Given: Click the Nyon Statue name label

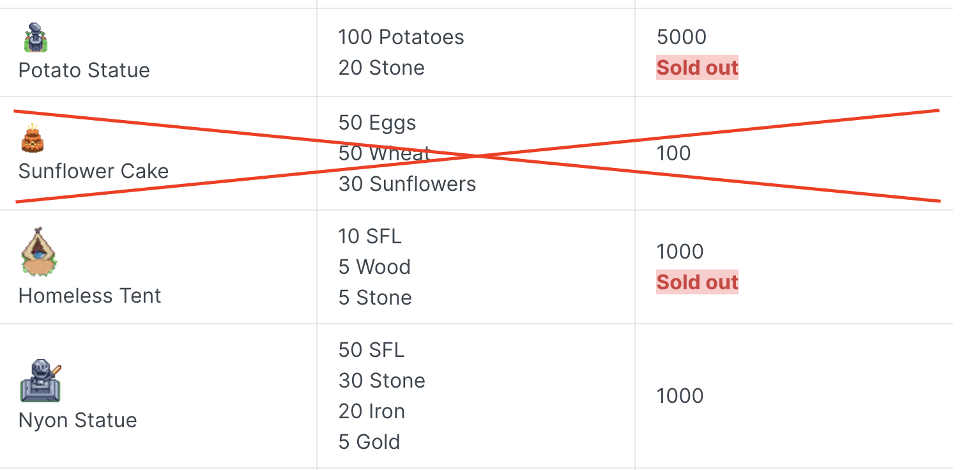Looking at the screenshot, I should pos(78,420).
